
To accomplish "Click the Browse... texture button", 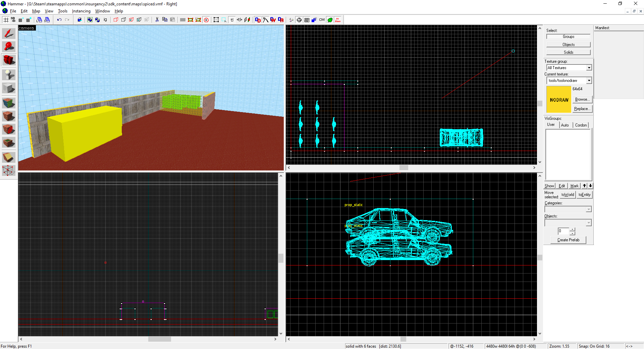I will pyautogui.click(x=582, y=99).
